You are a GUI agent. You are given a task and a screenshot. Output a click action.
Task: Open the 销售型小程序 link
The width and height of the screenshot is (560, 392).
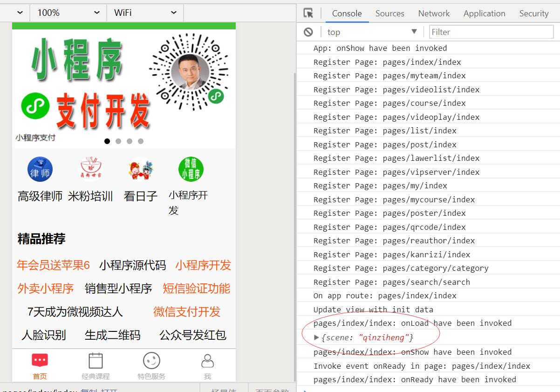click(118, 289)
